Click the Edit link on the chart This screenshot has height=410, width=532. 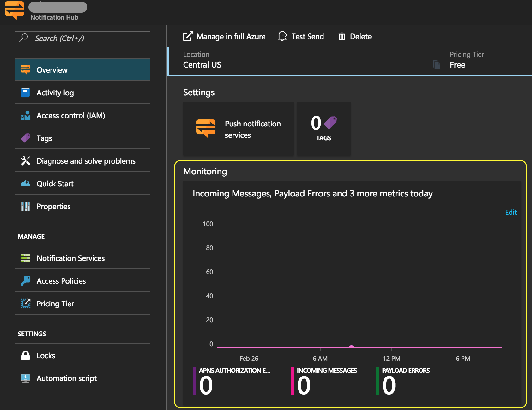tap(511, 212)
